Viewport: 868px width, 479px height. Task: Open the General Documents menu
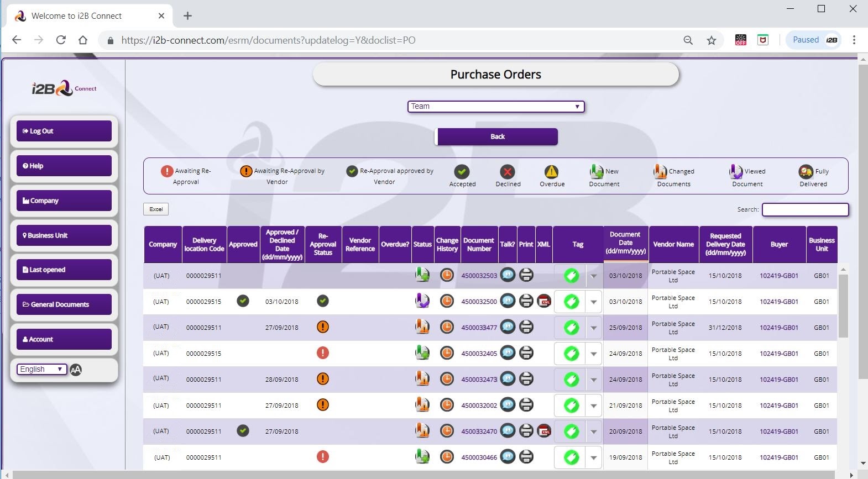[64, 304]
